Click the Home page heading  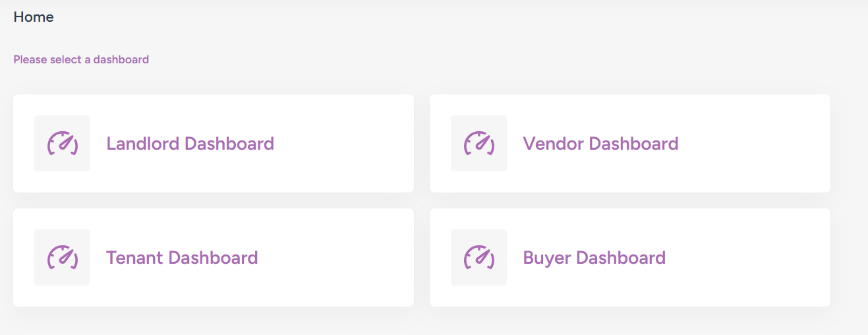click(34, 17)
